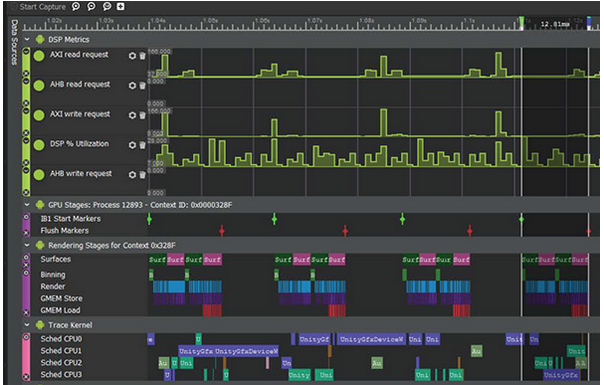Toggle the small circle beside the Surfaces row
The height and width of the screenshot is (385, 604).
(x=26, y=257)
